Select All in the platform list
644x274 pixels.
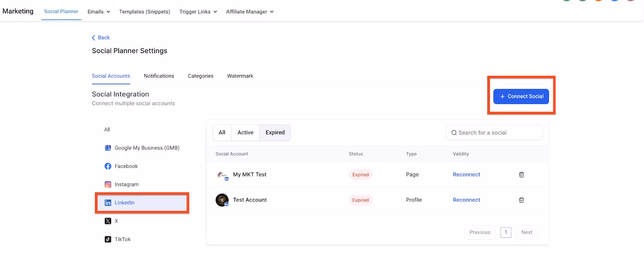(x=107, y=129)
